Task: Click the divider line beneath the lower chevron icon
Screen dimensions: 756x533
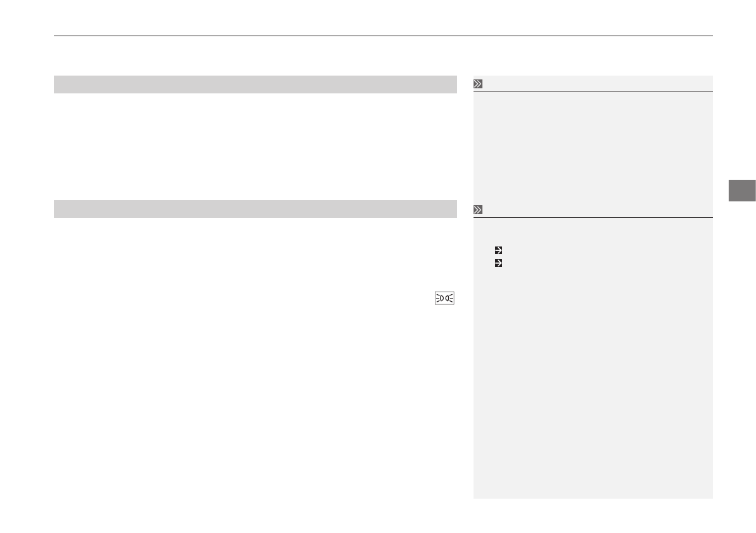Action: (593, 218)
